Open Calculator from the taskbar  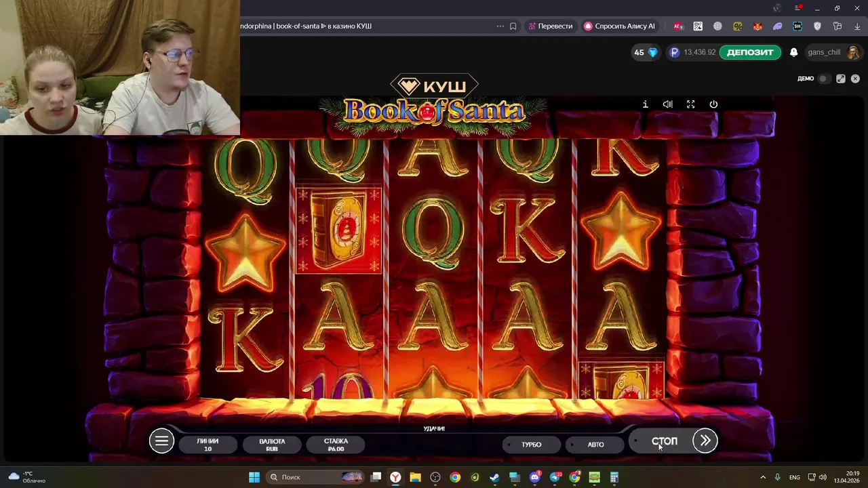pyautogui.click(x=614, y=477)
